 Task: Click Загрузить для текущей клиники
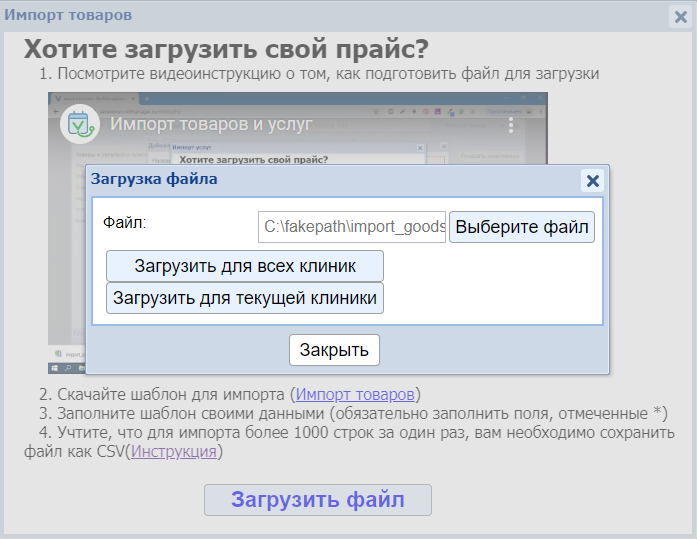click(x=245, y=298)
